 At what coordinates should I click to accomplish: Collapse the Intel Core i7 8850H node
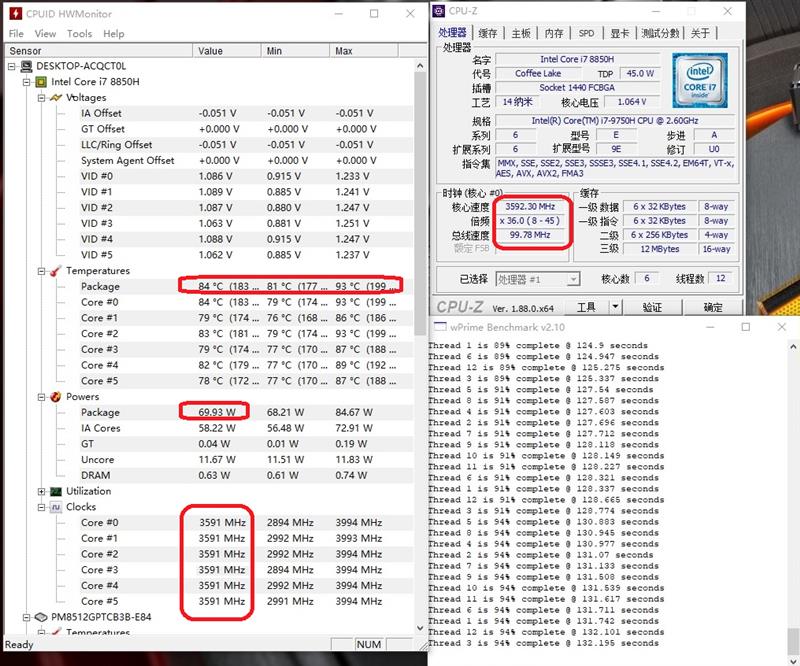click(x=27, y=82)
